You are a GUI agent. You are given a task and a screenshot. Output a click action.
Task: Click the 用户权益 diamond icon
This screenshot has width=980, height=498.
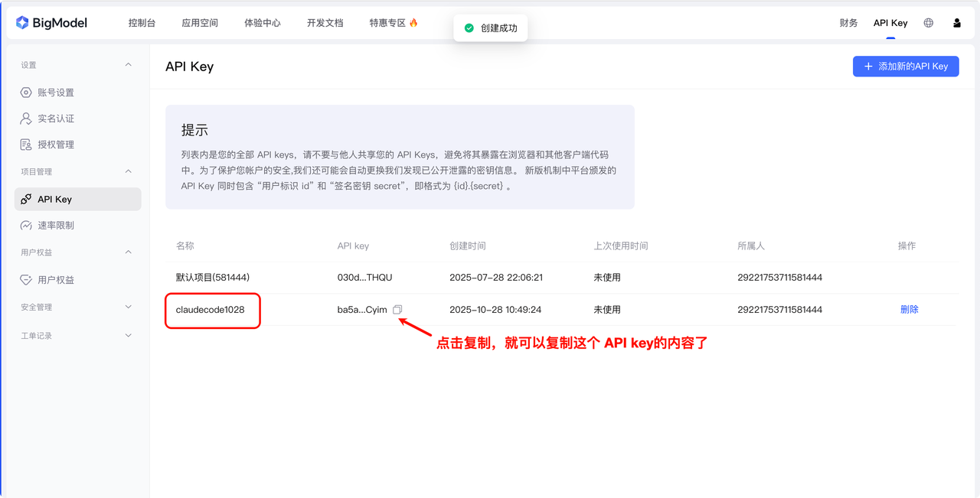[26, 280]
